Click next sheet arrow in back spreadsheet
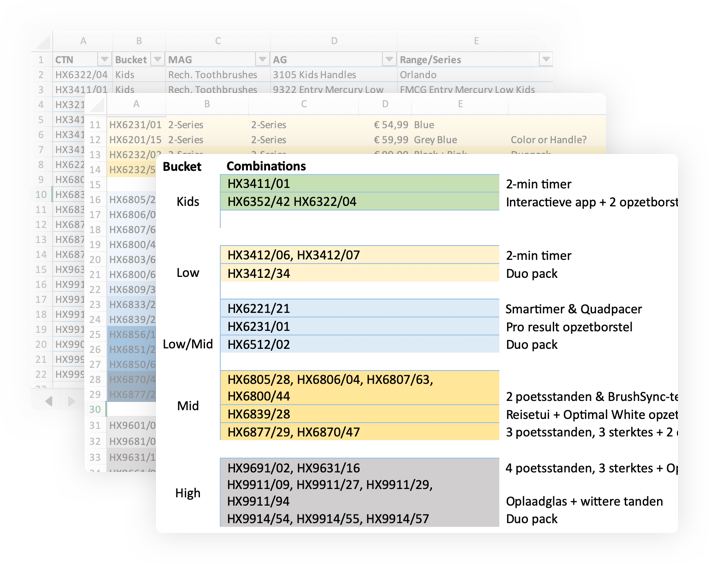Screen dimensions: 709x564 click(71, 401)
